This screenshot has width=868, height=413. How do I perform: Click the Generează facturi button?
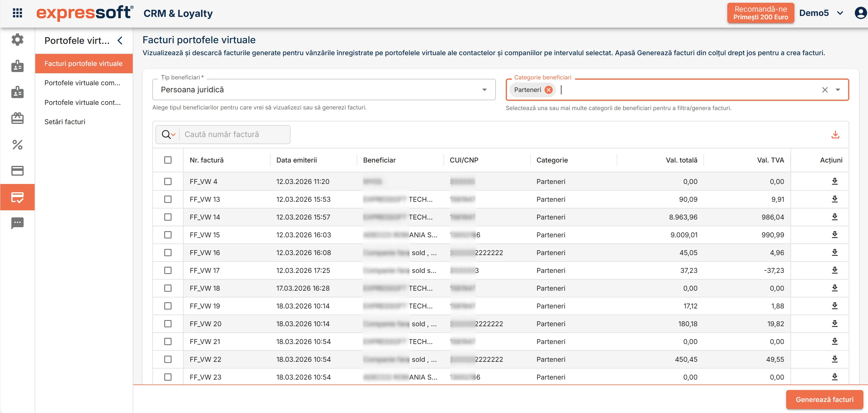(x=824, y=400)
